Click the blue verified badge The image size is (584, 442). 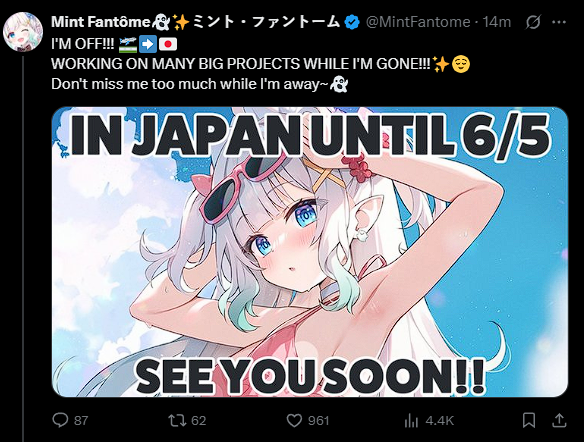coord(352,22)
